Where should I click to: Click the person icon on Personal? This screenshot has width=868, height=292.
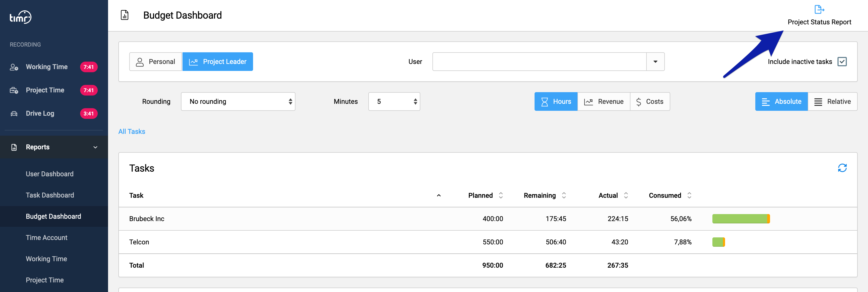140,62
